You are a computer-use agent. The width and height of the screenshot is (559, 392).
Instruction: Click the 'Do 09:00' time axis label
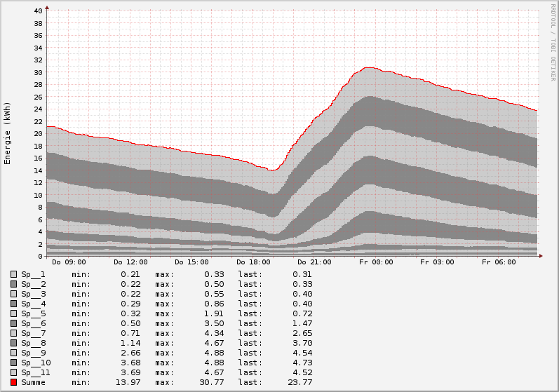click(69, 262)
